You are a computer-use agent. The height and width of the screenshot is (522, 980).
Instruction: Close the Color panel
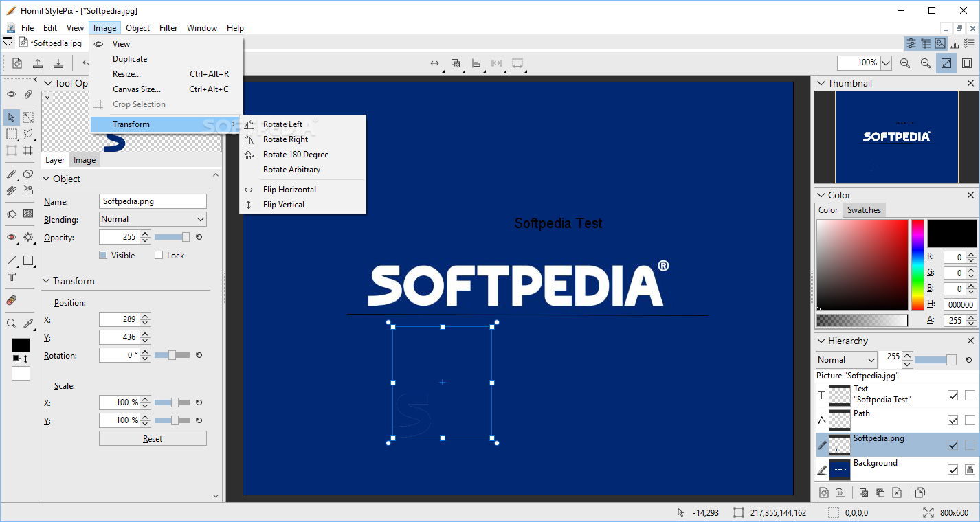[x=970, y=195]
